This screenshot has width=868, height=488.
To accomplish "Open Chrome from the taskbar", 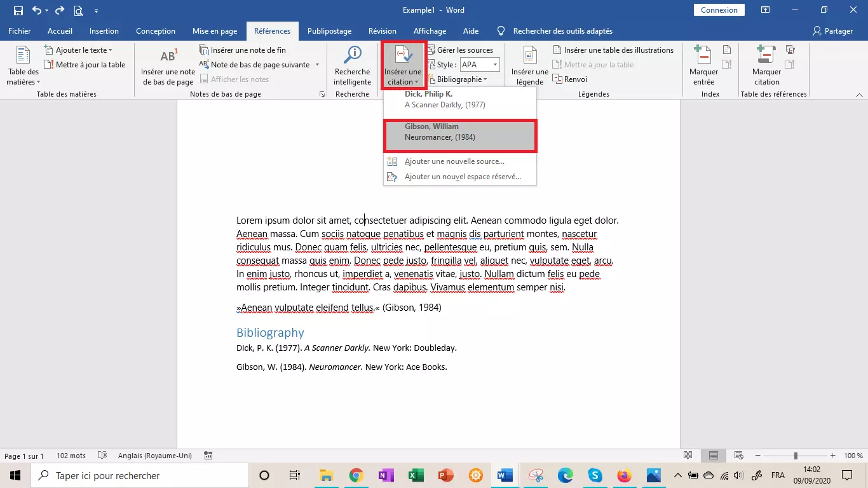I will point(356,475).
